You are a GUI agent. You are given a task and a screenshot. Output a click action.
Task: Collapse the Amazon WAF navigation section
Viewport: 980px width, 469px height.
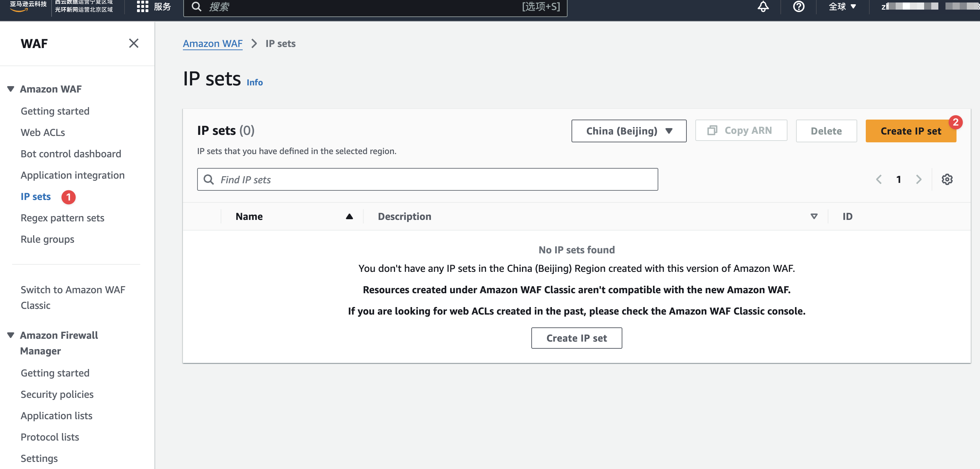[11, 89]
